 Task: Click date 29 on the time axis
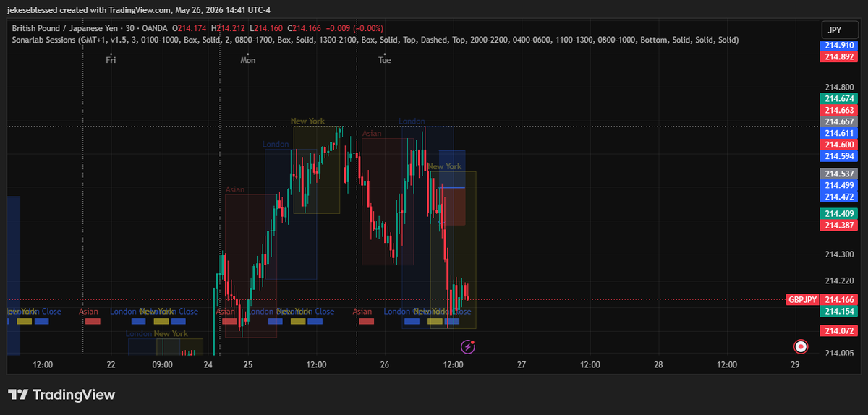click(795, 365)
